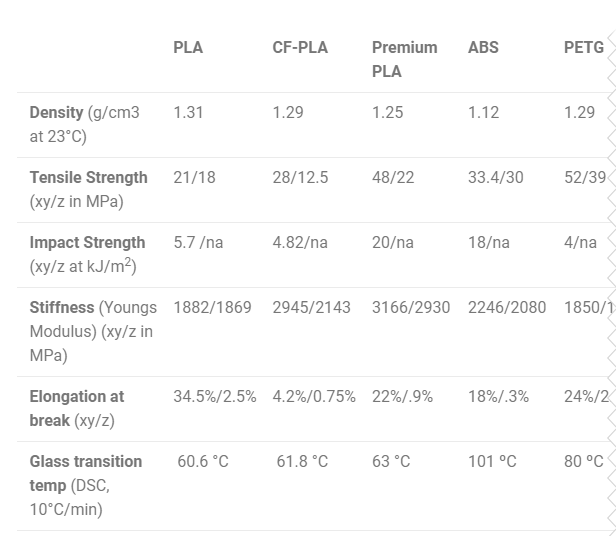Click ABS density value 1.12

click(483, 112)
